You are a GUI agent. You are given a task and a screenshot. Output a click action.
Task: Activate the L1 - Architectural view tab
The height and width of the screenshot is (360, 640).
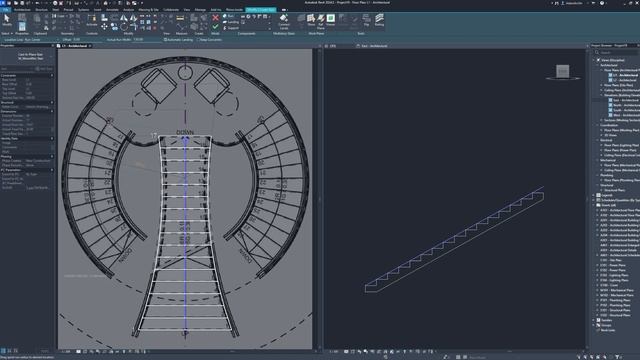tap(74, 46)
